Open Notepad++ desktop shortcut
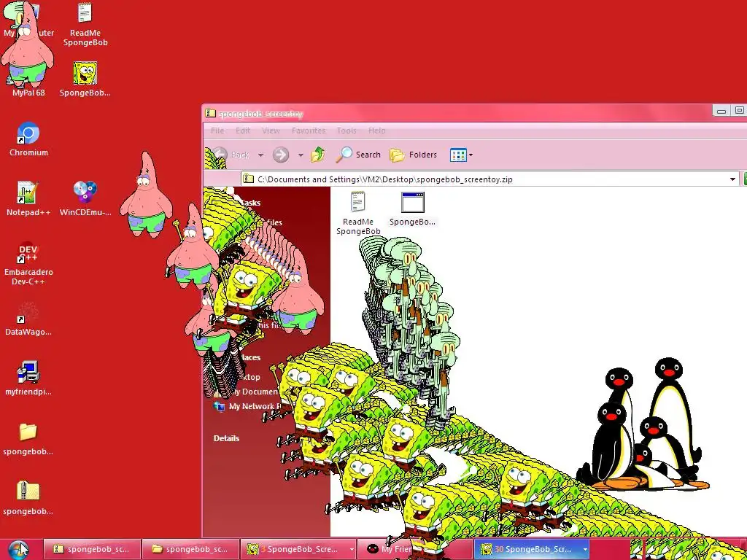This screenshot has width=747, height=560. (28, 198)
